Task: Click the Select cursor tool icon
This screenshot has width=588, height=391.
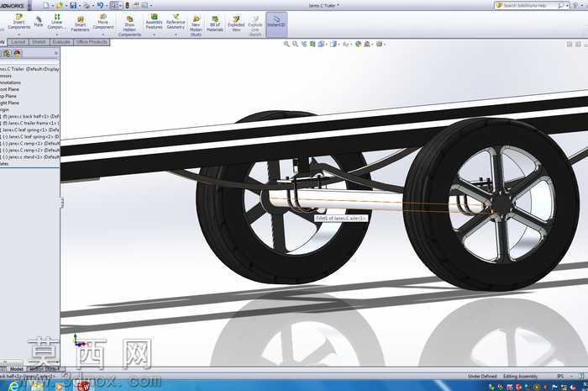Action: pos(114,5)
